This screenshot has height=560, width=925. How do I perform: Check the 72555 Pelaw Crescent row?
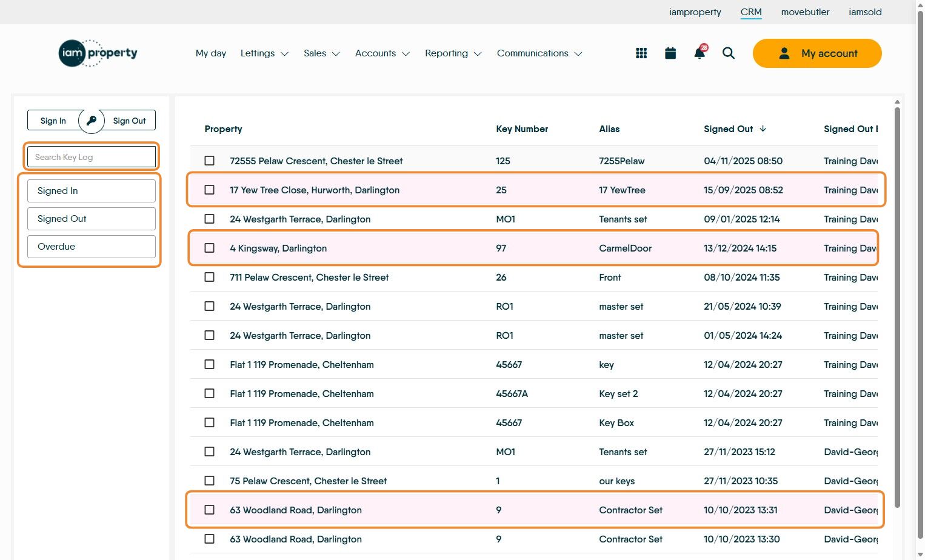[x=210, y=161]
